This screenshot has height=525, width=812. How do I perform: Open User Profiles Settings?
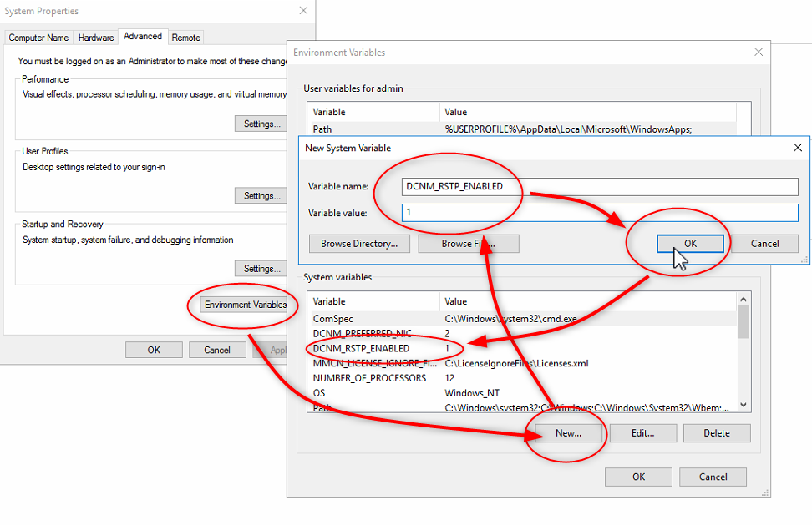[x=261, y=196]
